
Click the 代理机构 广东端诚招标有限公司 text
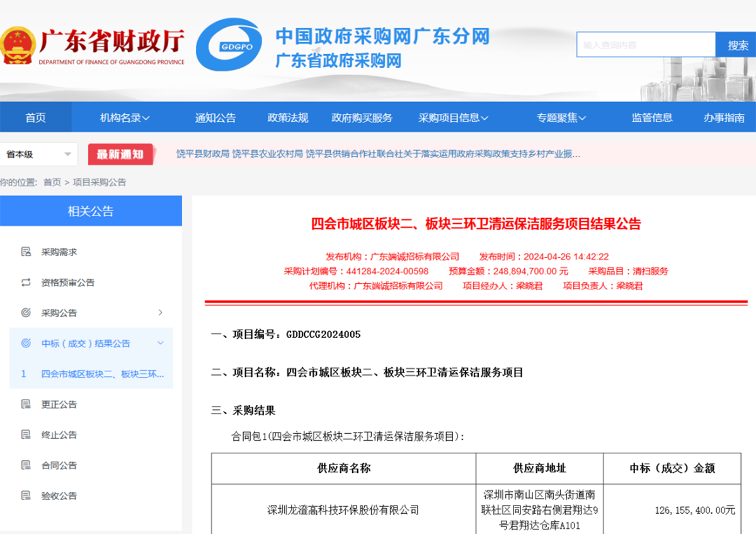(x=376, y=286)
